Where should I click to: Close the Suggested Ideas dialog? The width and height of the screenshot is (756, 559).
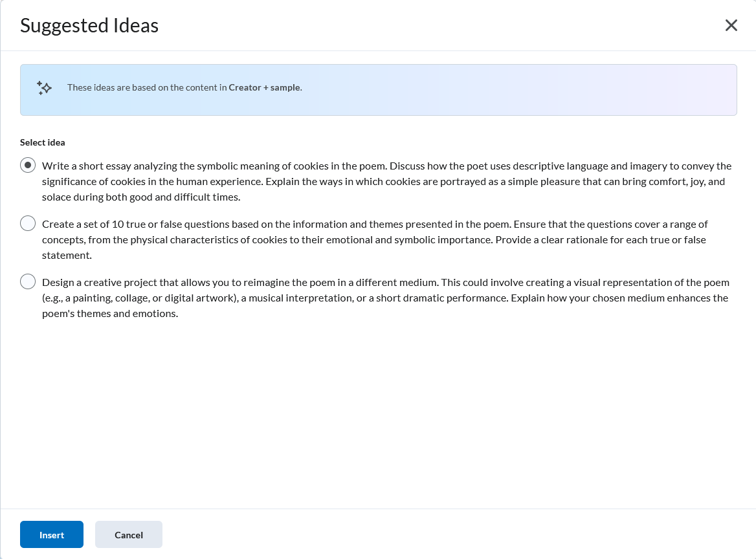click(x=731, y=25)
